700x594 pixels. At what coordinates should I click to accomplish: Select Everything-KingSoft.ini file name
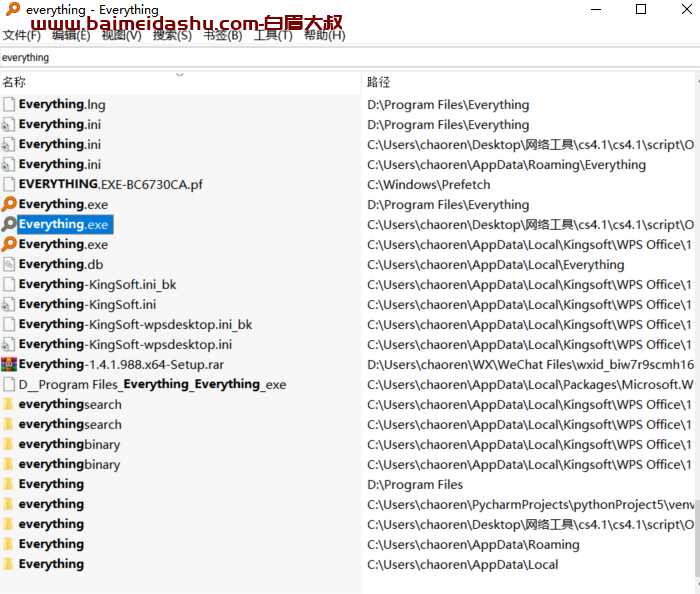(88, 304)
